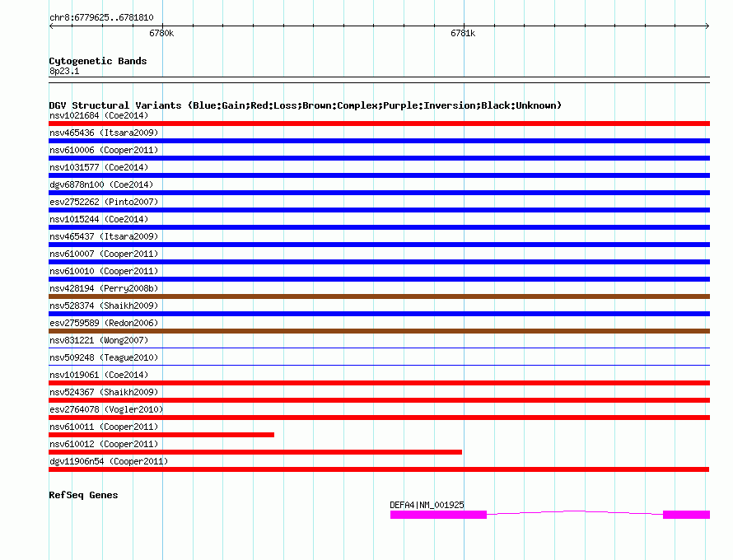This screenshot has height=560, width=733.
Task: Click the nsv1015244 (Coe2014) label
Action: pyautogui.click(x=99, y=219)
